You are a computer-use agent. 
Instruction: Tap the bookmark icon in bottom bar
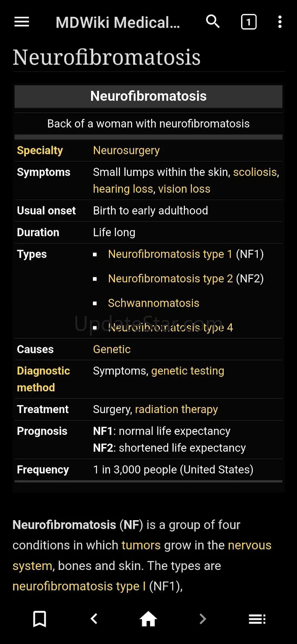pos(40,619)
